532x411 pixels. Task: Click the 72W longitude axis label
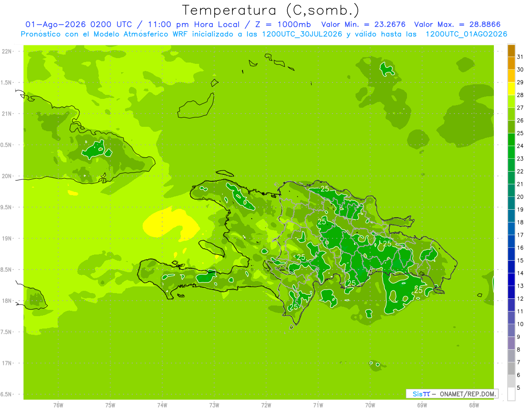pos(266,405)
